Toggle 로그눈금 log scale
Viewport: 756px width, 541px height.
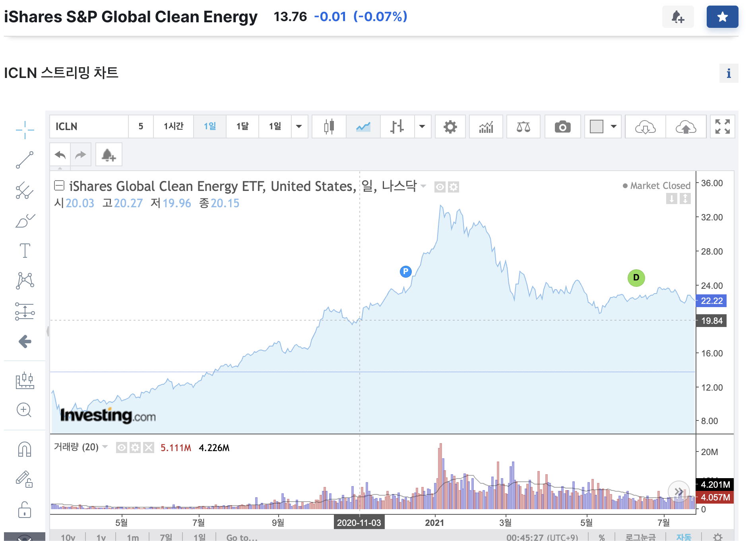(x=640, y=537)
